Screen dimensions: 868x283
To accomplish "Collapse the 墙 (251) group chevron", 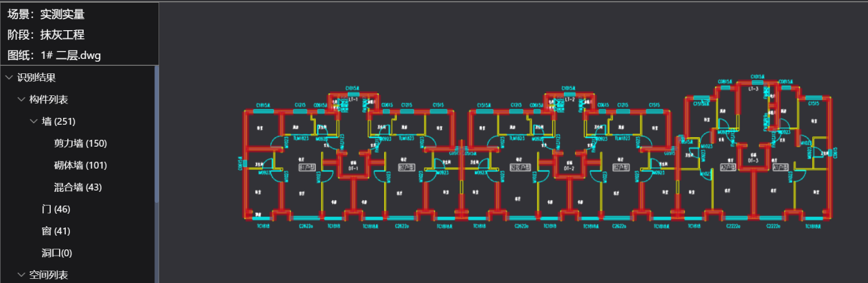I will [x=34, y=121].
